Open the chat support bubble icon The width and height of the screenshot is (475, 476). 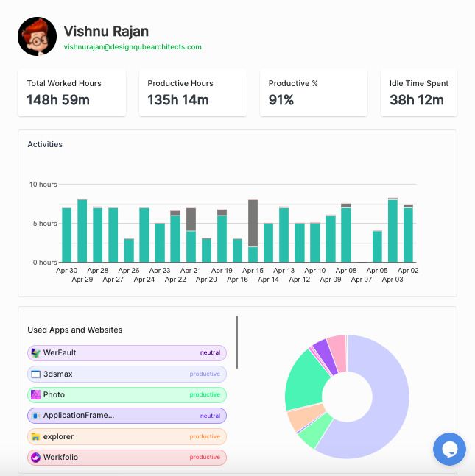(449, 449)
